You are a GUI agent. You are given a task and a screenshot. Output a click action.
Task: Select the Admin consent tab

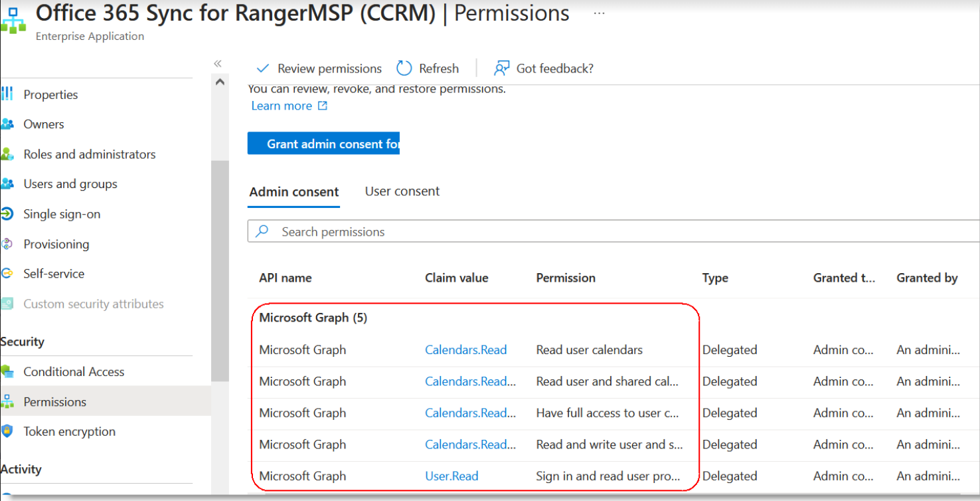(293, 192)
